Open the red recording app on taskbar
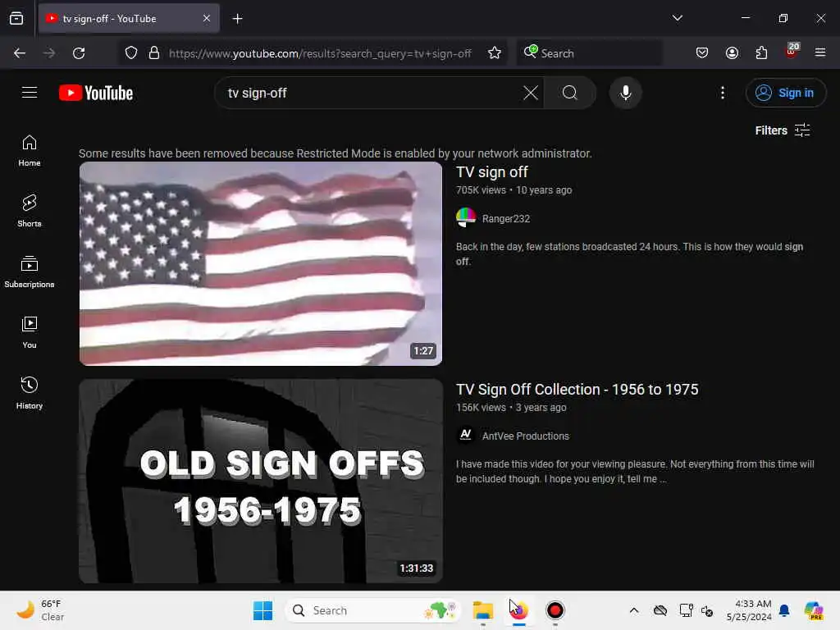 [x=555, y=610]
